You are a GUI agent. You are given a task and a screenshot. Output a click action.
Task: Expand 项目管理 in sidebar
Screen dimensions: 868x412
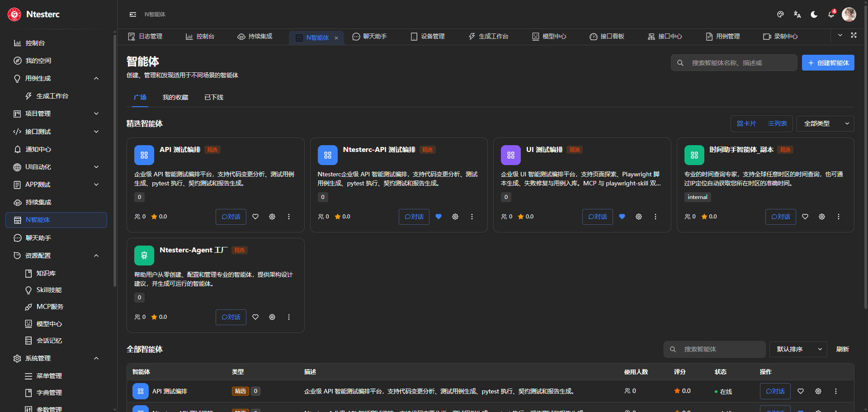point(57,114)
